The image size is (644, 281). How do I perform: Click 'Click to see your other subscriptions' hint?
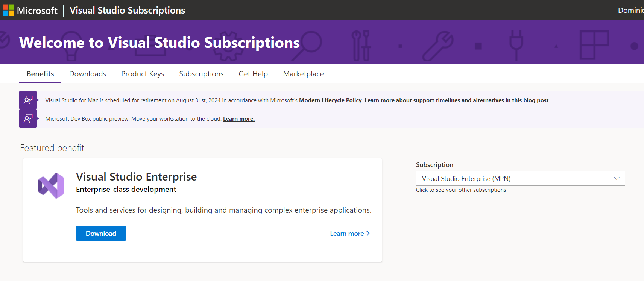[x=461, y=190]
